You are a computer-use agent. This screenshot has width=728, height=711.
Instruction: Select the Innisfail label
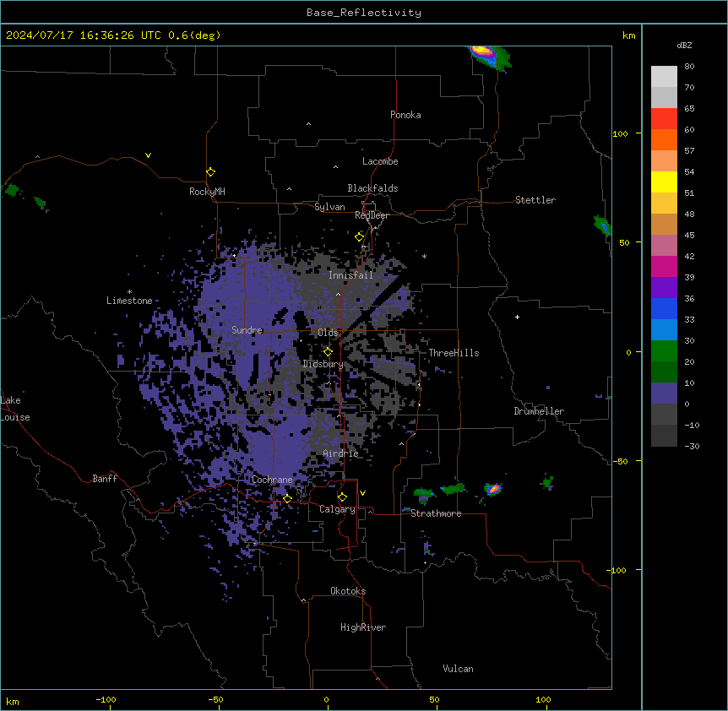(350, 275)
